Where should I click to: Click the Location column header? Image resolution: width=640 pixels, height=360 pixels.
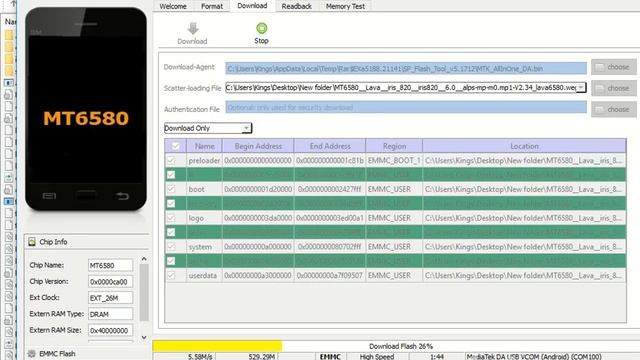[524, 146]
